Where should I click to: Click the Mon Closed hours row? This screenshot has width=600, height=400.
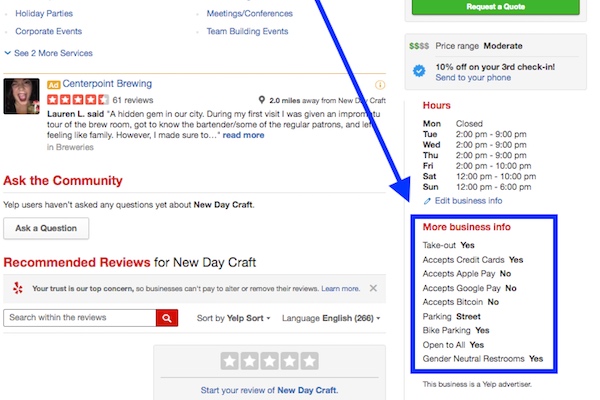click(x=453, y=124)
